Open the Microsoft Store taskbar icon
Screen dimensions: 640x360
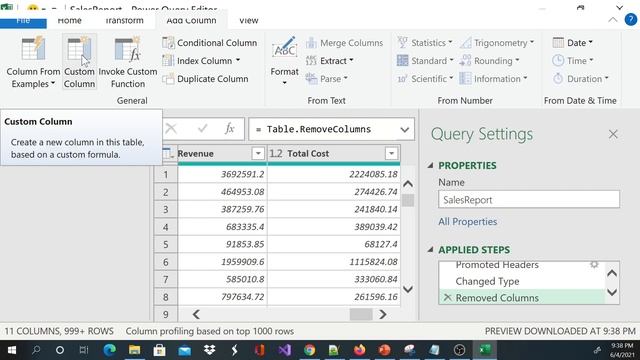coord(159,350)
